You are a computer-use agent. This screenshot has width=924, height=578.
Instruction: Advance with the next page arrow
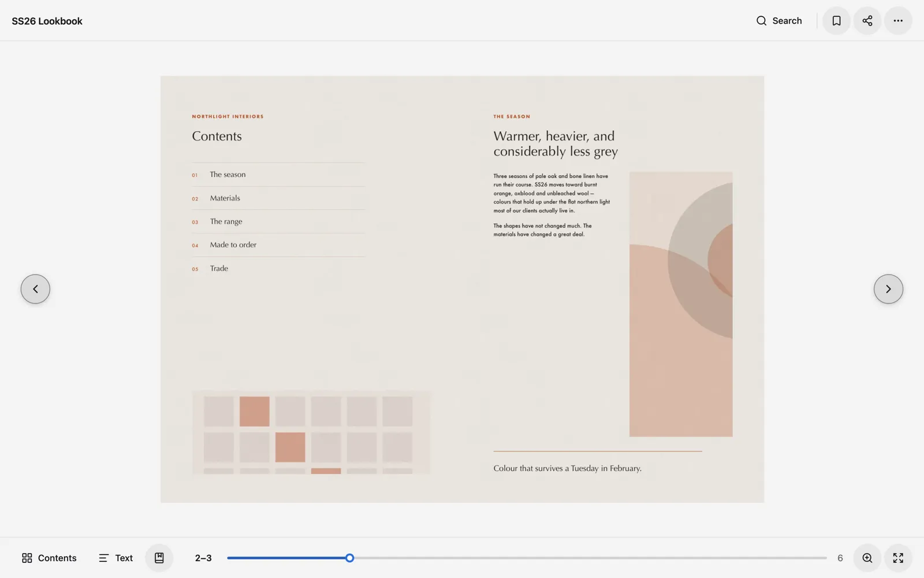tap(888, 289)
